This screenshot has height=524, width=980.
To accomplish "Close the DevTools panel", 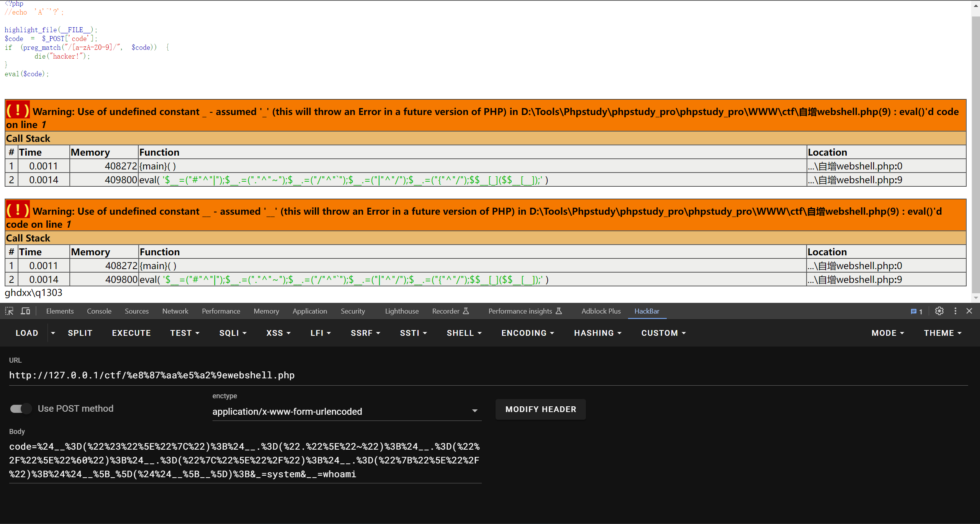I will click(x=969, y=311).
